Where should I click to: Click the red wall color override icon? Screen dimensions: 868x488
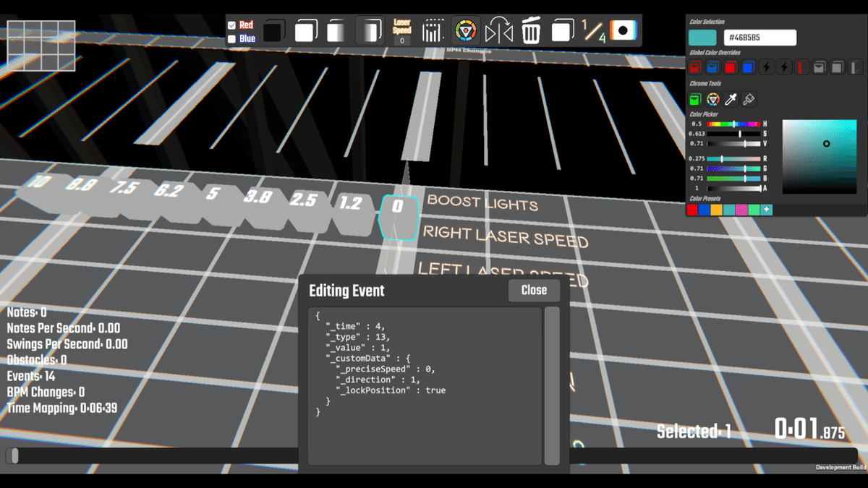[802, 68]
